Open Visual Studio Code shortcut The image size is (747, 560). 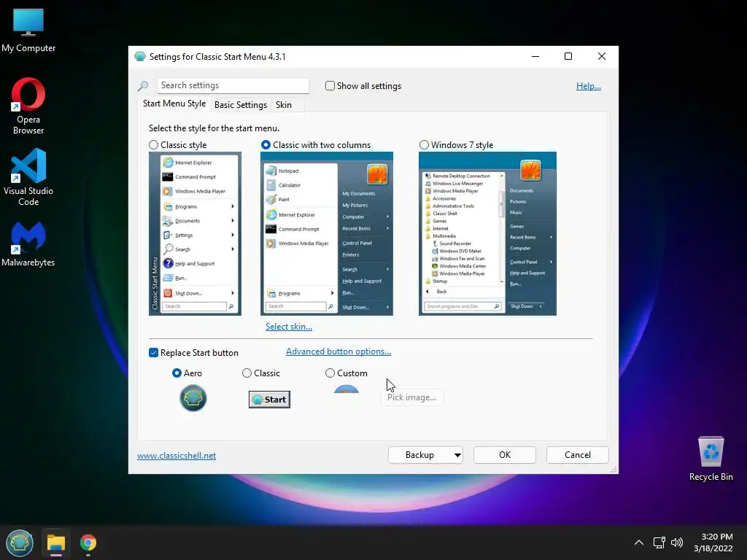click(28, 176)
